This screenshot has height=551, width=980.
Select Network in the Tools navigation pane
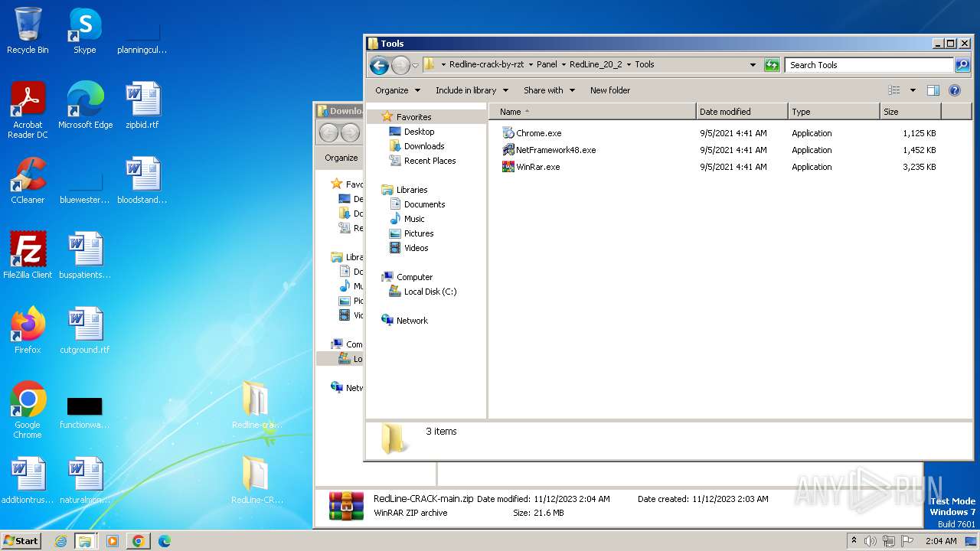412,321
